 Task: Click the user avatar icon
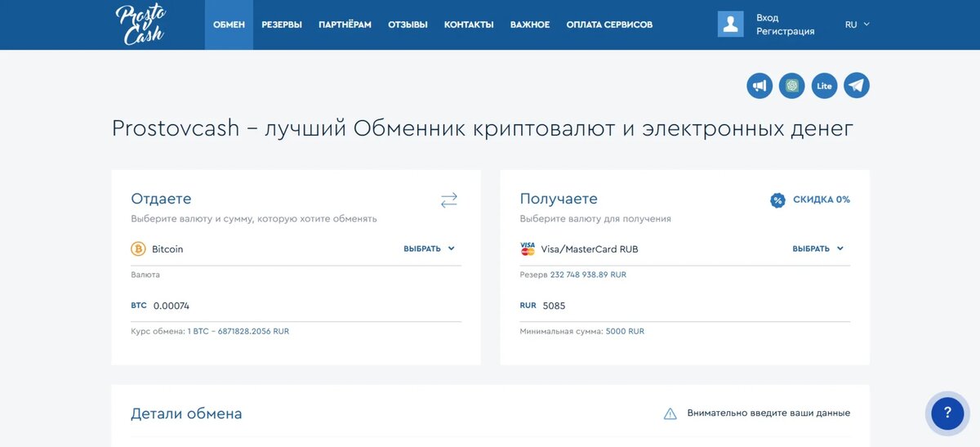[x=730, y=25]
